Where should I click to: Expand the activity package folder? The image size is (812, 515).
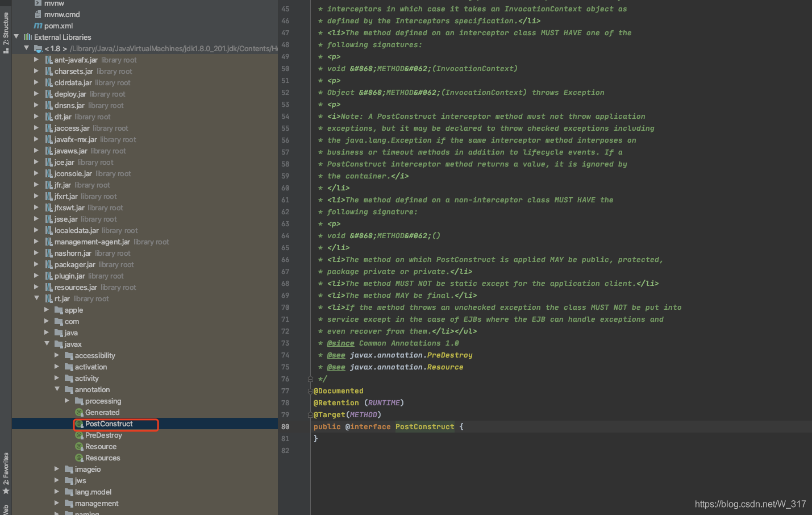tap(57, 378)
